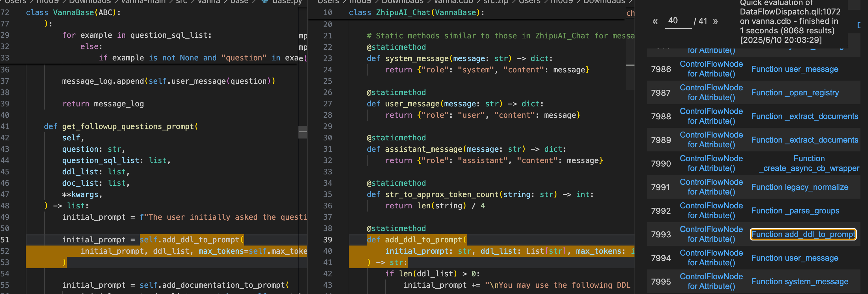868x294 pixels.
Task: Open ControlFlowNode for Attribute() in row 7986
Action: click(x=711, y=69)
